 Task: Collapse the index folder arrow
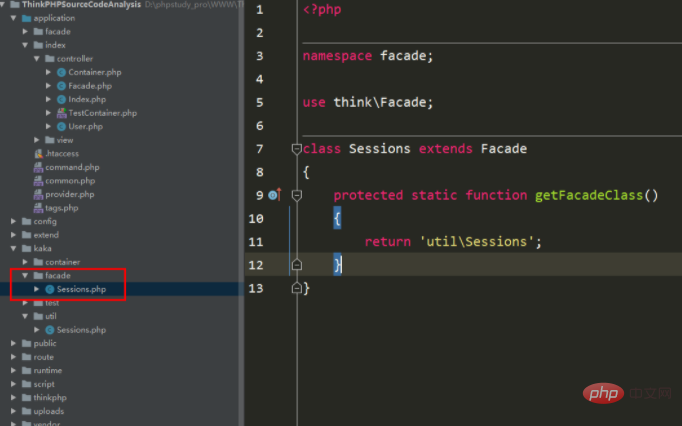(25, 45)
